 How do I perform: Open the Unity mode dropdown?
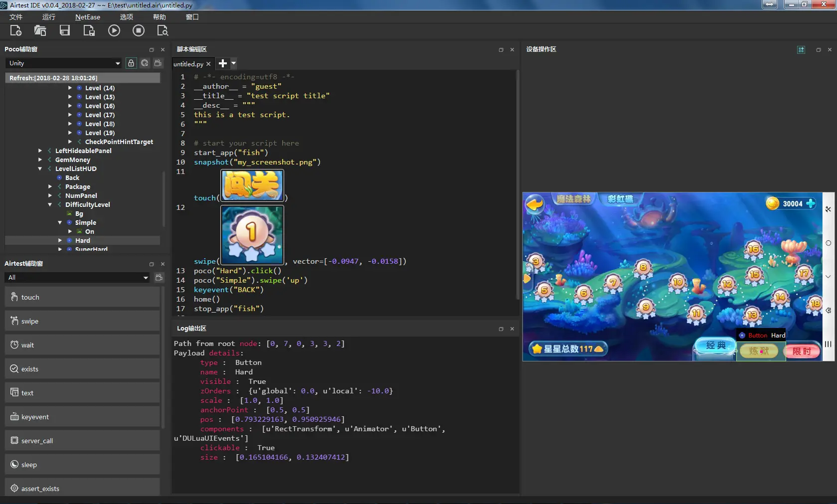[63, 63]
